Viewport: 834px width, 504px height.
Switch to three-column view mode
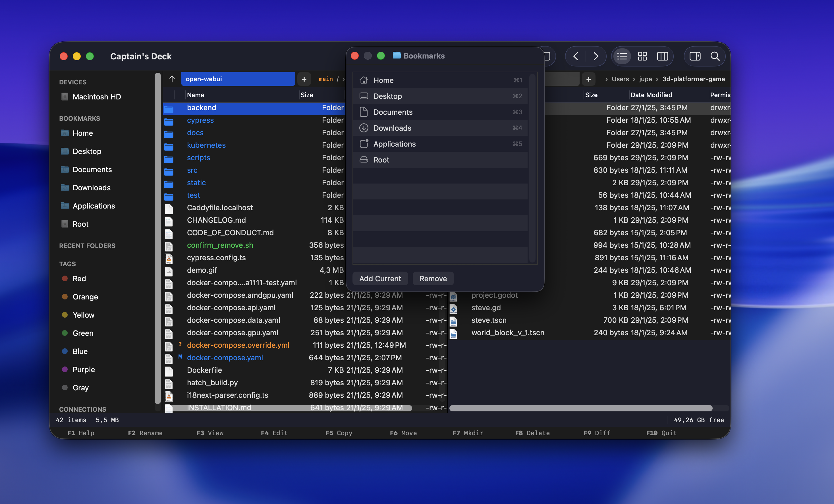pos(662,56)
